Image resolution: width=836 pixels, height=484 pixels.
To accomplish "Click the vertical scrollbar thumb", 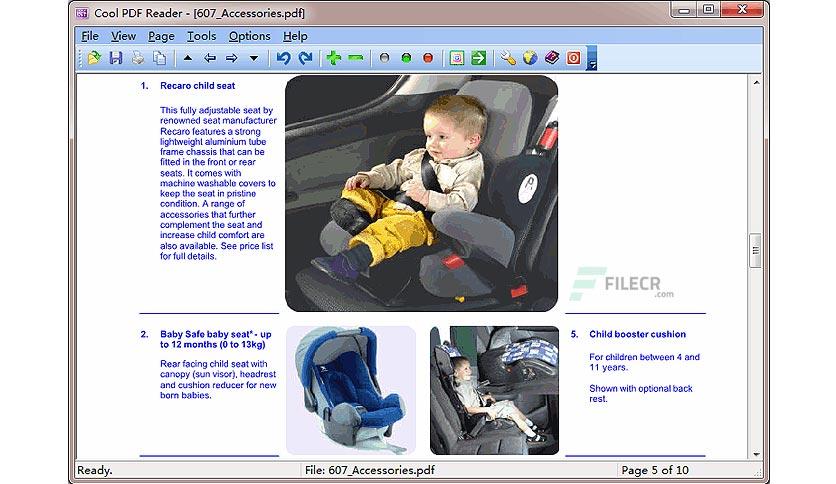I will 755,251.
